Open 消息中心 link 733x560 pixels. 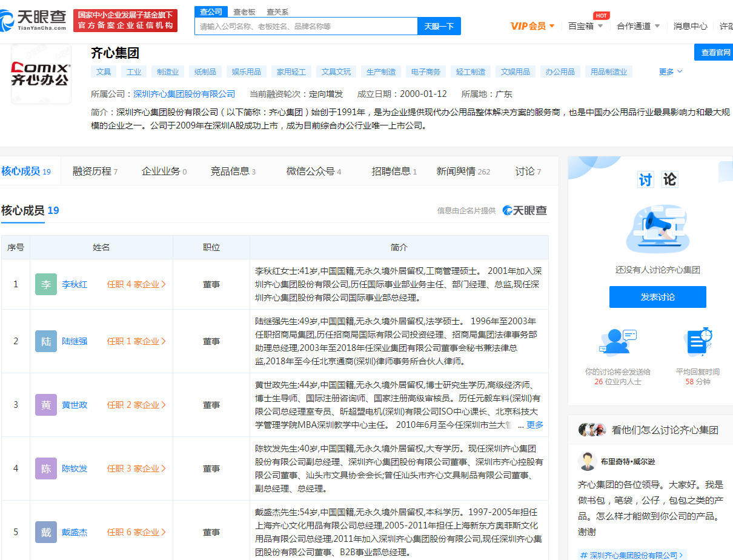[x=691, y=26]
